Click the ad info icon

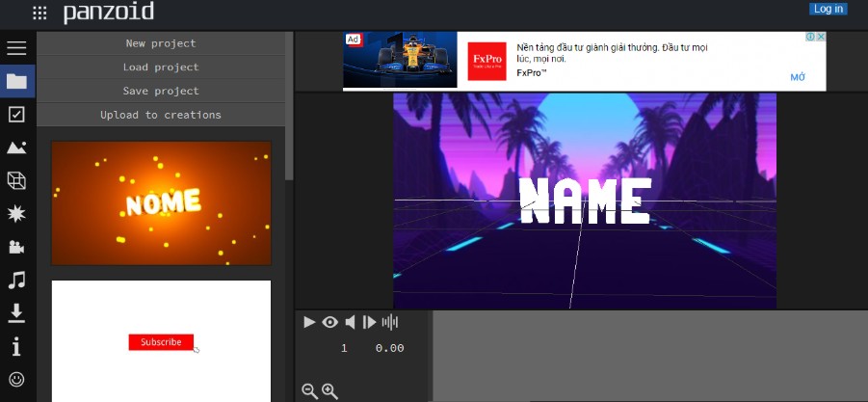pos(810,37)
